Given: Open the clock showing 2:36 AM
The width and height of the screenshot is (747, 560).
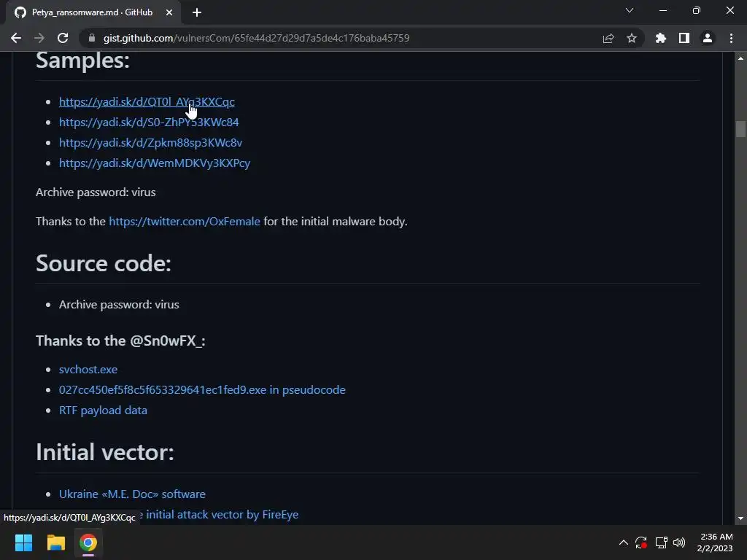Looking at the screenshot, I should [715, 542].
